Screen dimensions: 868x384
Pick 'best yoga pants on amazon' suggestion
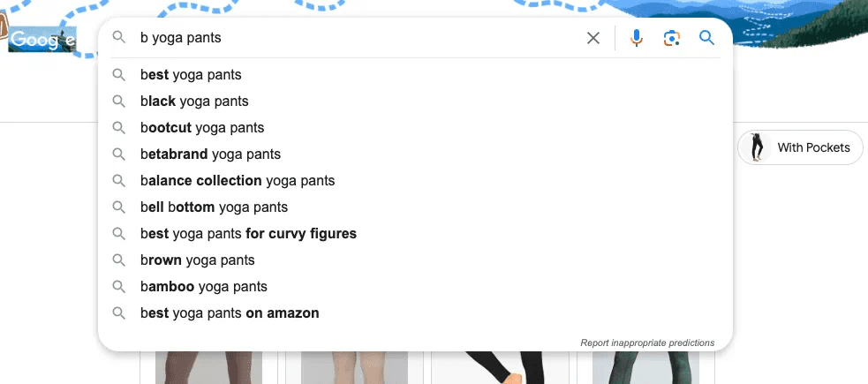(x=230, y=313)
